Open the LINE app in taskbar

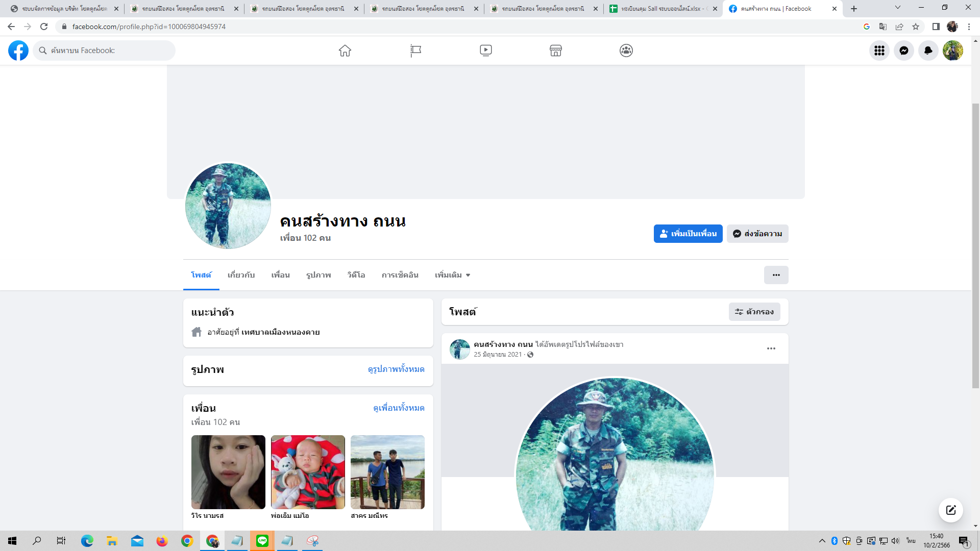coord(262,541)
